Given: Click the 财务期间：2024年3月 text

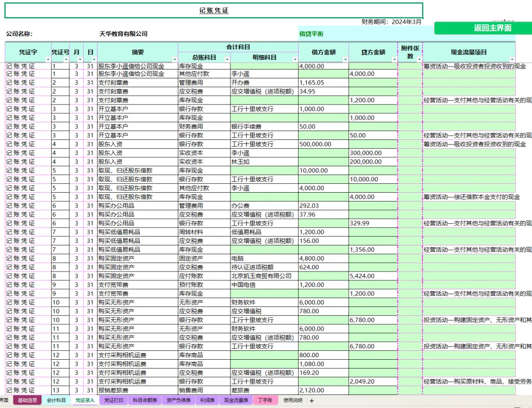Looking at the screenshot, I should [x=391, y=22].
